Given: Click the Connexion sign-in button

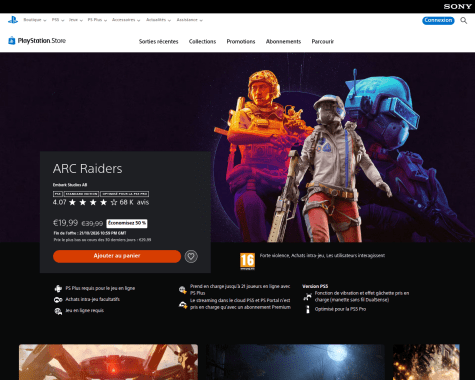Looking at the screenshot, I should tap(438, 20).
